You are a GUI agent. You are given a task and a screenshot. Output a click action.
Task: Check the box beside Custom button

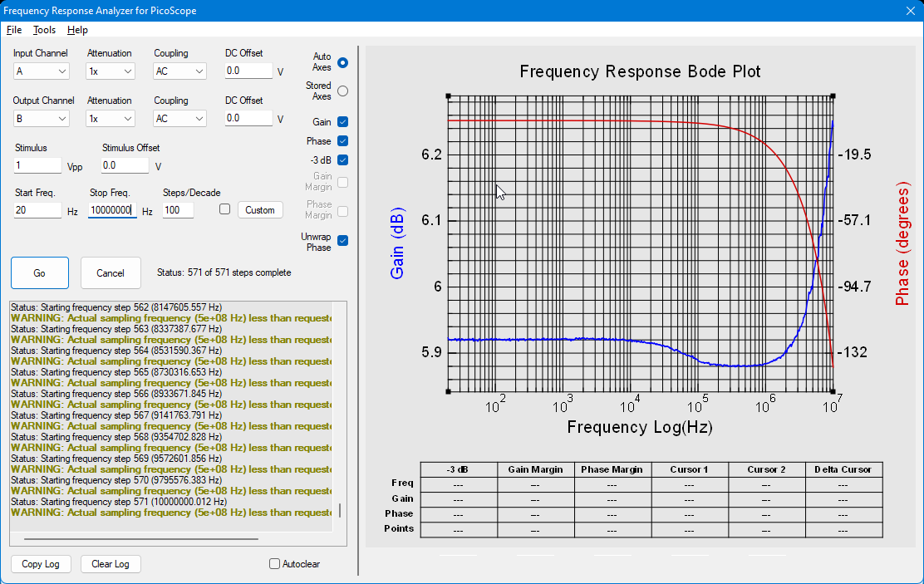(224, 209)
